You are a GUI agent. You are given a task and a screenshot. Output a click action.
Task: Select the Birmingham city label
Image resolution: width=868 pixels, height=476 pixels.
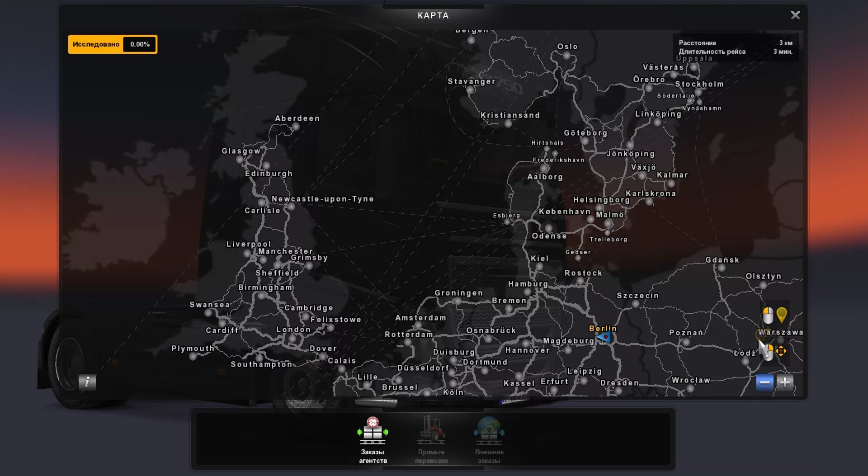[265, 287]
